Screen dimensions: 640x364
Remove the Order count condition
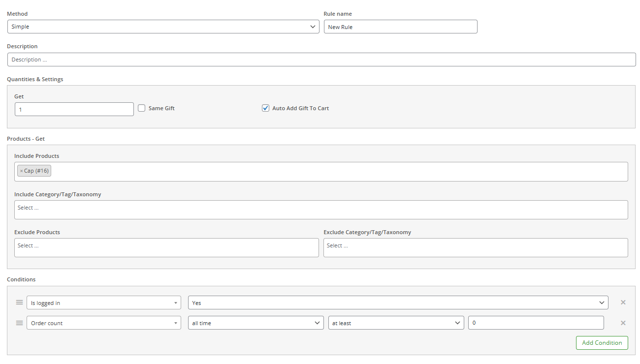pyautogui.click(x=623, y=323)
